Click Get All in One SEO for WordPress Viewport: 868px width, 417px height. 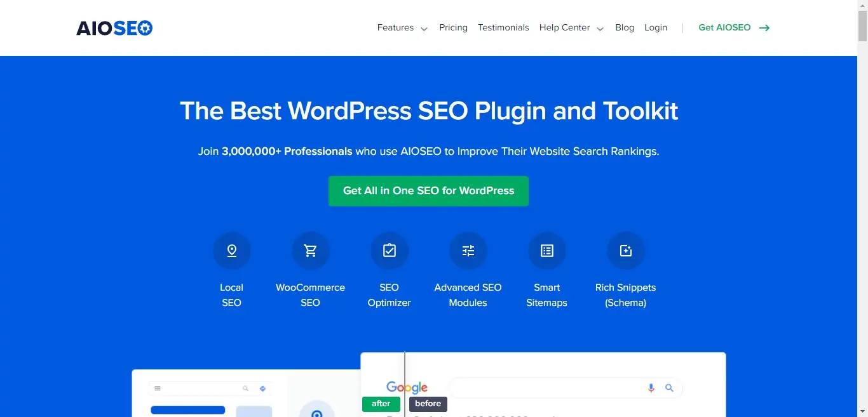click(x=428, y=191)
